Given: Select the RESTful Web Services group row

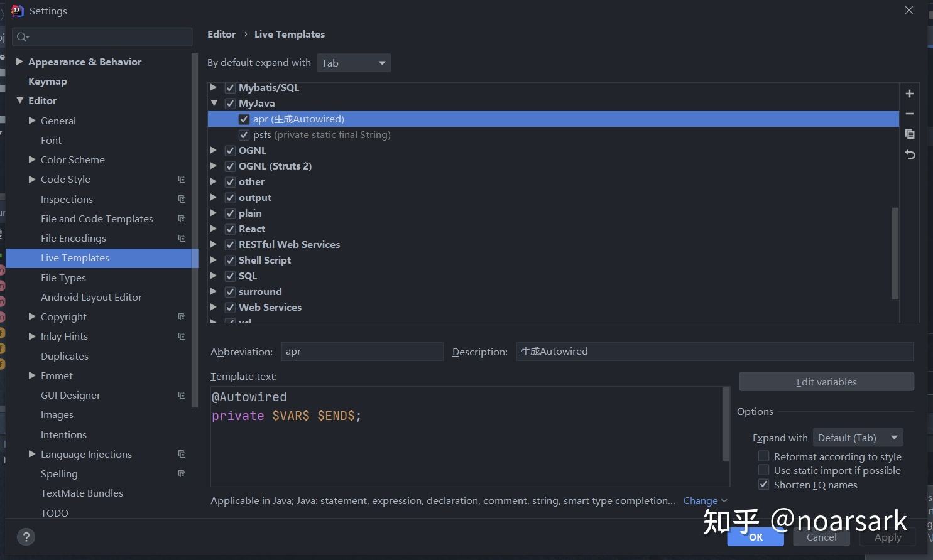Looking at the screenshot, I should click(554, 245).
